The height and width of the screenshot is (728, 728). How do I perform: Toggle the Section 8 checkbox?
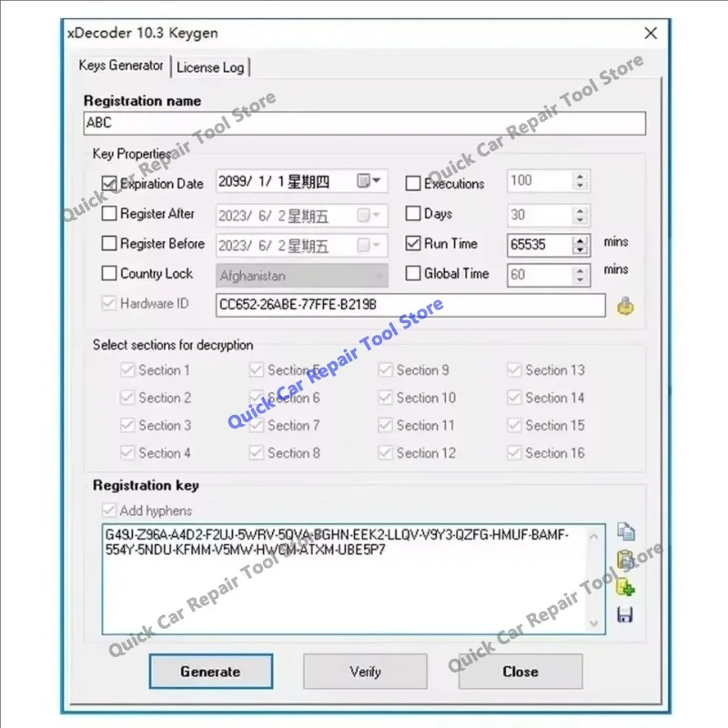(257, 452)
